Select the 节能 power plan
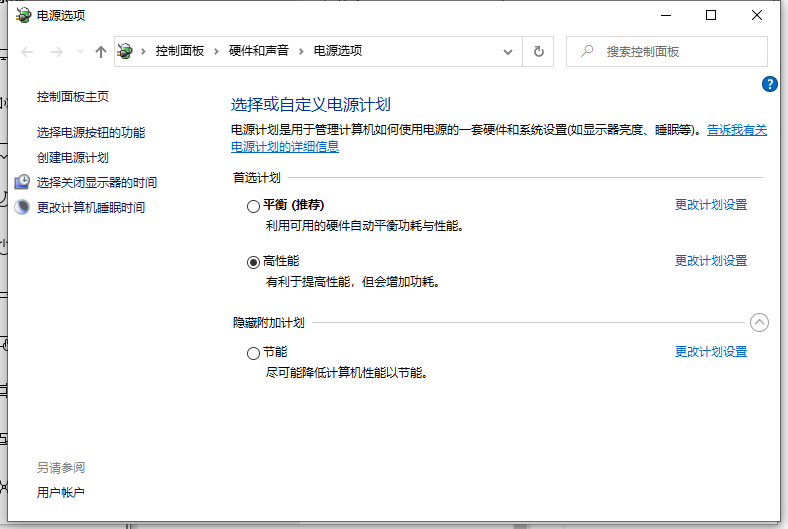The image size is (788, 529). click(x=253, y=353)
